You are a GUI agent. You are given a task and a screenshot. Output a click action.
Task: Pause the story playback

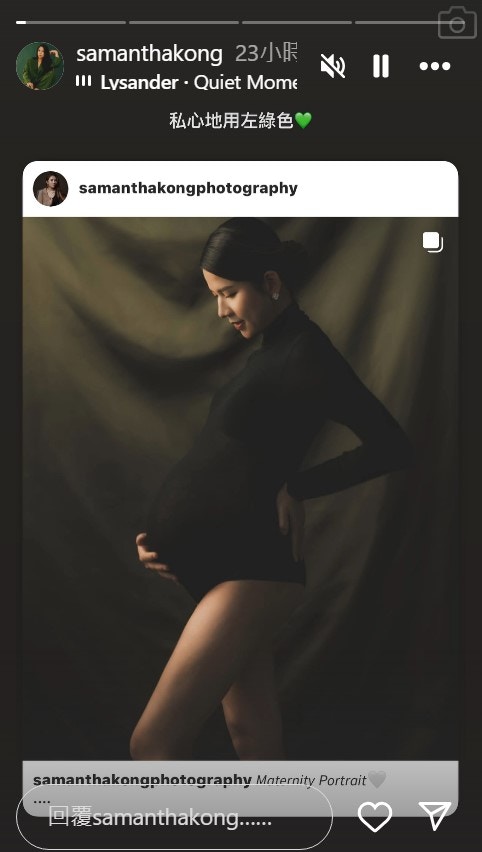point(381,66)
